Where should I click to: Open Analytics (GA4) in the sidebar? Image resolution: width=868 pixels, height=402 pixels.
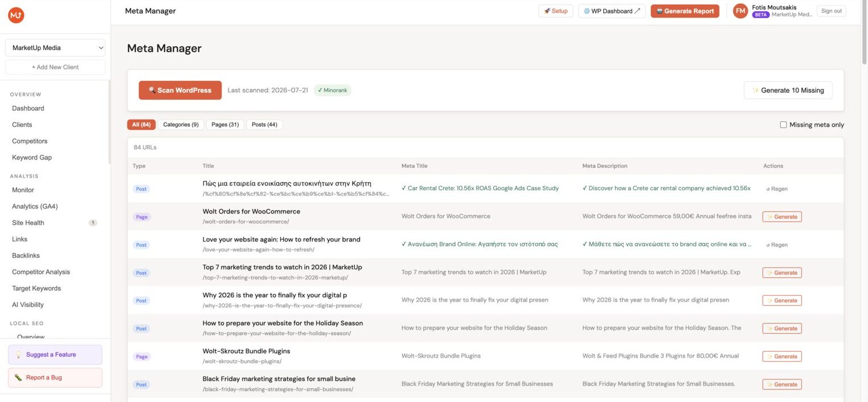point(35,207)
